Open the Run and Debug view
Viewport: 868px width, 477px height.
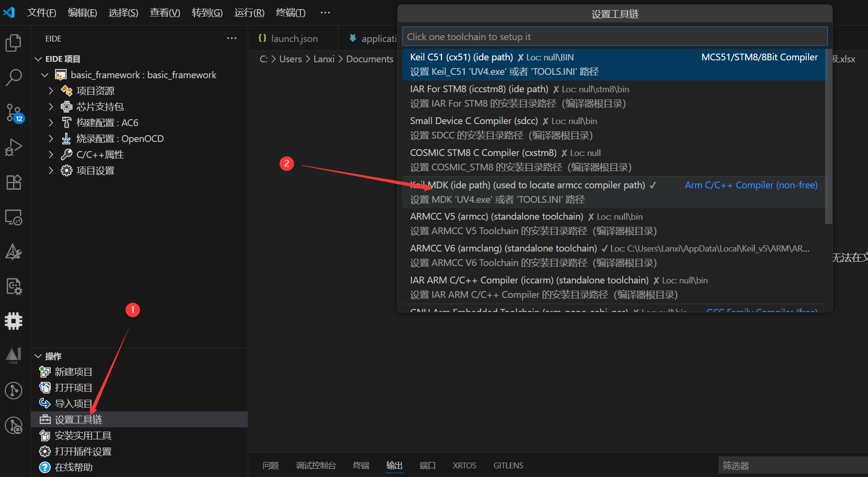point(14,147)
